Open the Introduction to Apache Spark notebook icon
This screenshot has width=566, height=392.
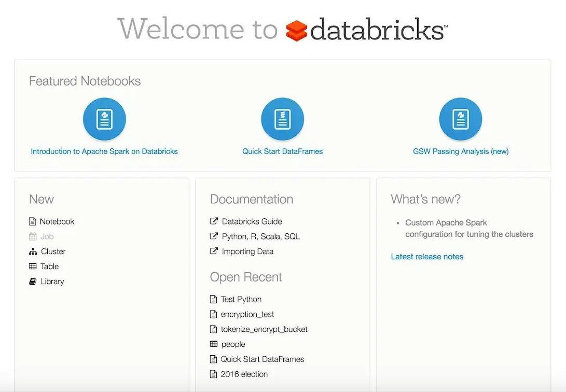tap(104, 119)
